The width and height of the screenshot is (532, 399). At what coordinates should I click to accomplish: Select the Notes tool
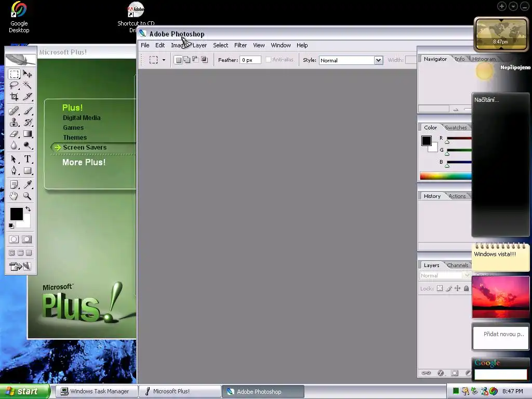tap(14, 184)
